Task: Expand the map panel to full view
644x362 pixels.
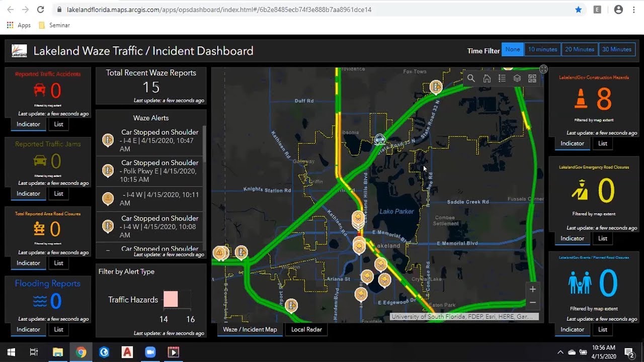Action: point(543,69)
